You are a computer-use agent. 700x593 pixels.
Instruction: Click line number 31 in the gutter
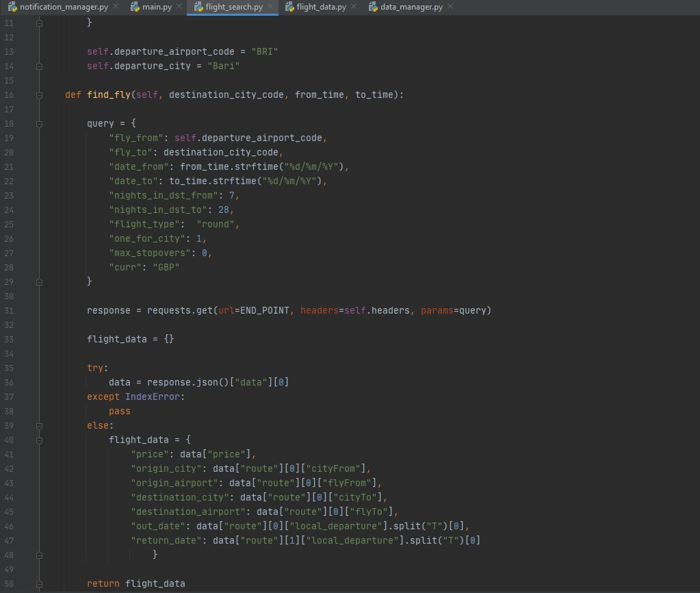coord(9,311)
